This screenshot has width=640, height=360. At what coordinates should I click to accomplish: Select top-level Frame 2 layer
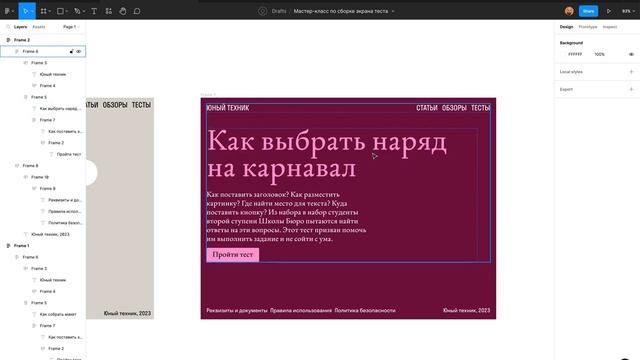[43, 40]
